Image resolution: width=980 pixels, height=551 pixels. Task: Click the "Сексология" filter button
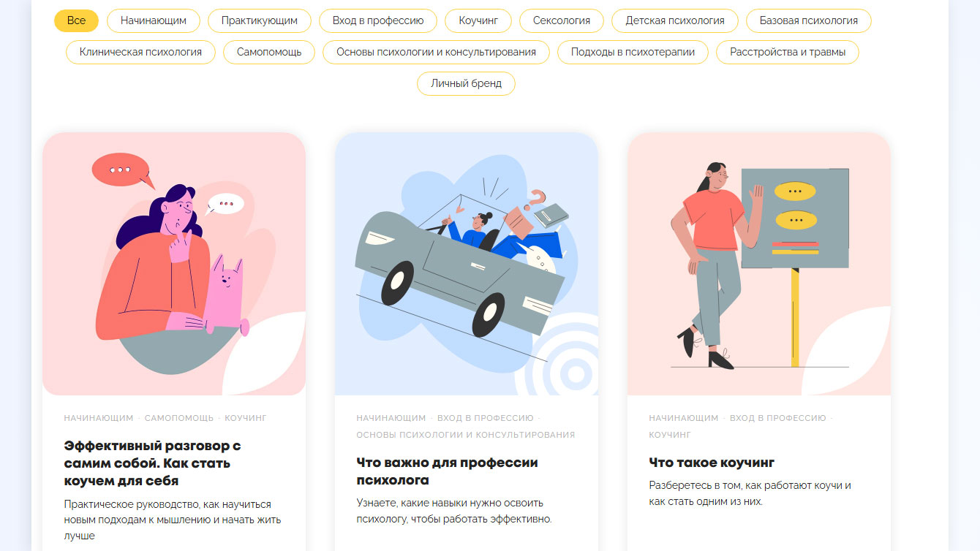click(x=562, y=20)
